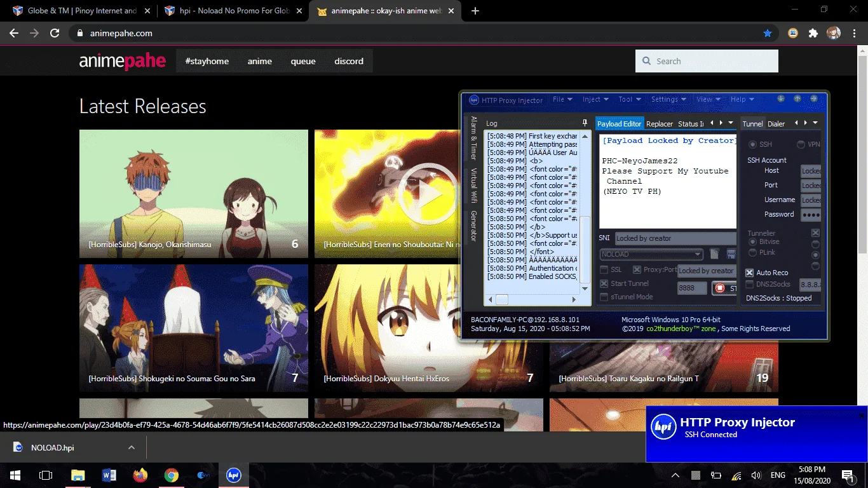The height and width of the screenshot is (488, 868).
Task: Open the payload tab list dropdown arrow
Action: (x=730, y=123)
